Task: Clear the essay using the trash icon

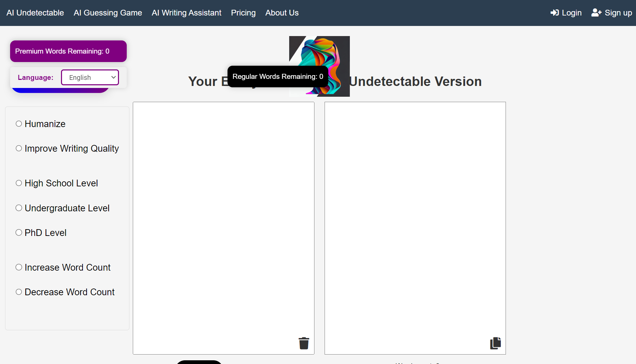Action: [303, 343]
